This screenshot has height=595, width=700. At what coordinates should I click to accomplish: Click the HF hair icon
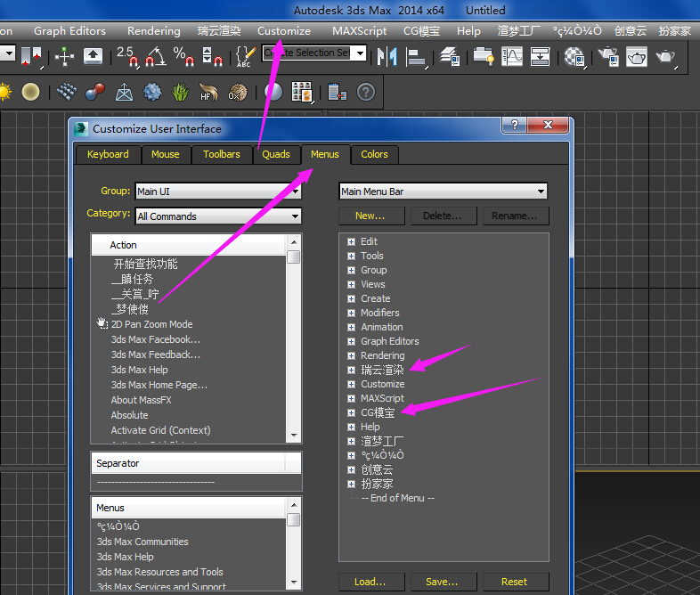coord(208,92)
